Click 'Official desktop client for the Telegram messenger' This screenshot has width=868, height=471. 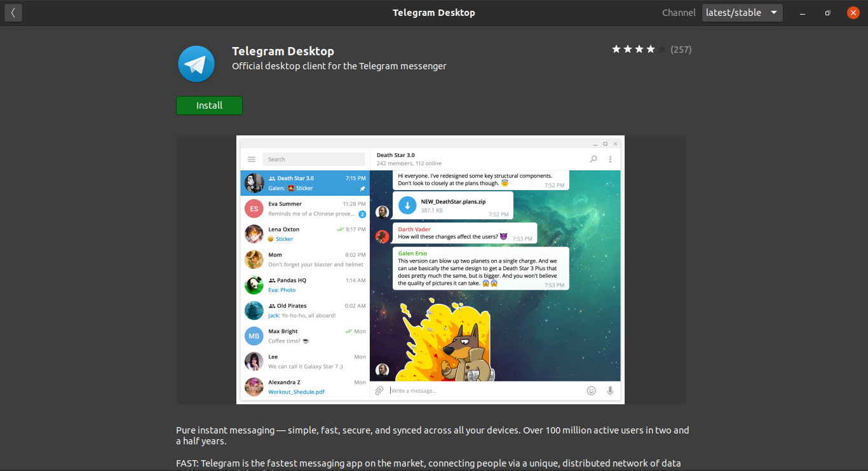click(x=339, y=66)
